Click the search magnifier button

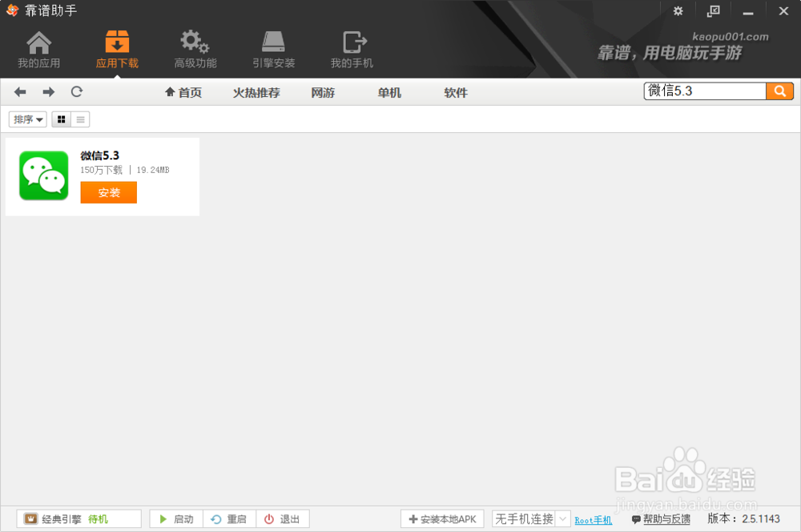coord(779,91)
